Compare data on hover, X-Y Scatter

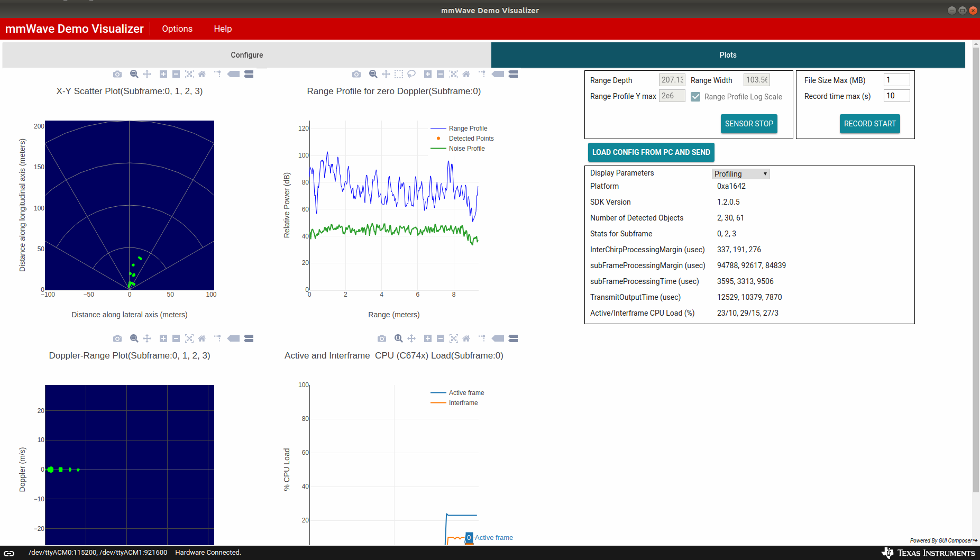249,74
